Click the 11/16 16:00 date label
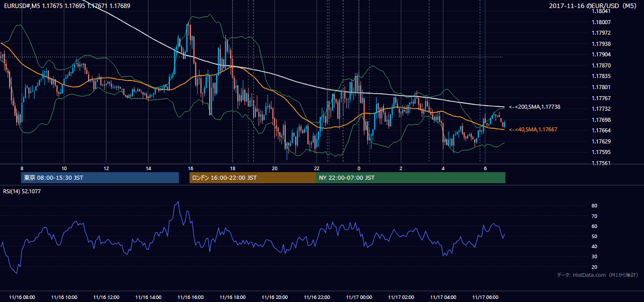Screen dimensions: 644x302 click(x=190, y=297)
